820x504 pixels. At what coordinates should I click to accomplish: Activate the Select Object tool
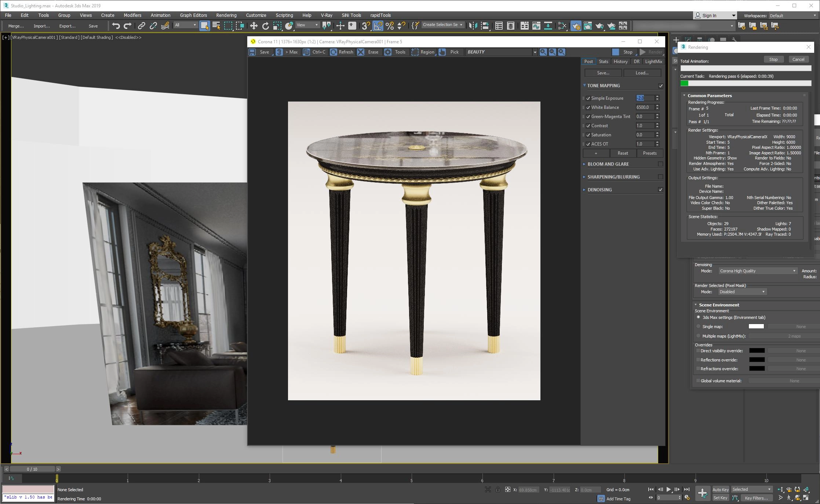204,26
